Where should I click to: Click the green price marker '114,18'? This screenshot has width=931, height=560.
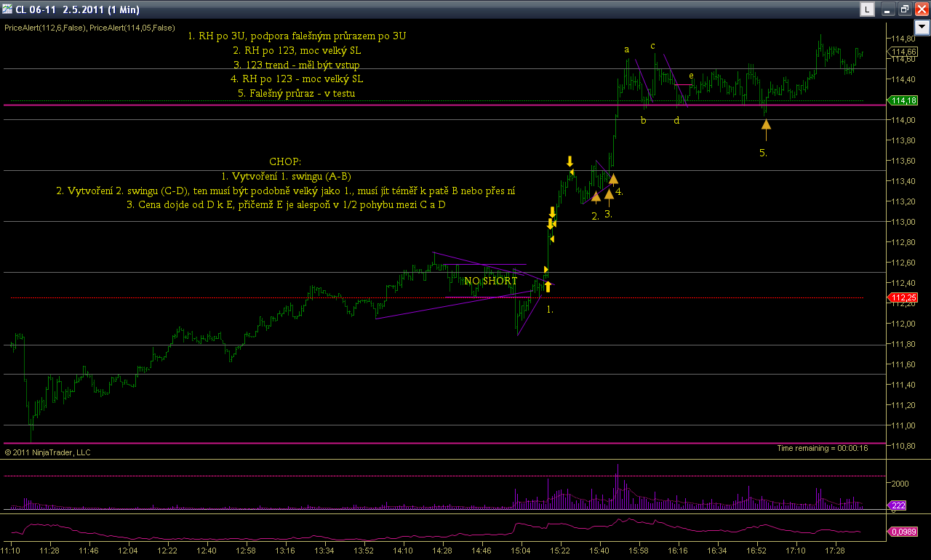[904, 100]
